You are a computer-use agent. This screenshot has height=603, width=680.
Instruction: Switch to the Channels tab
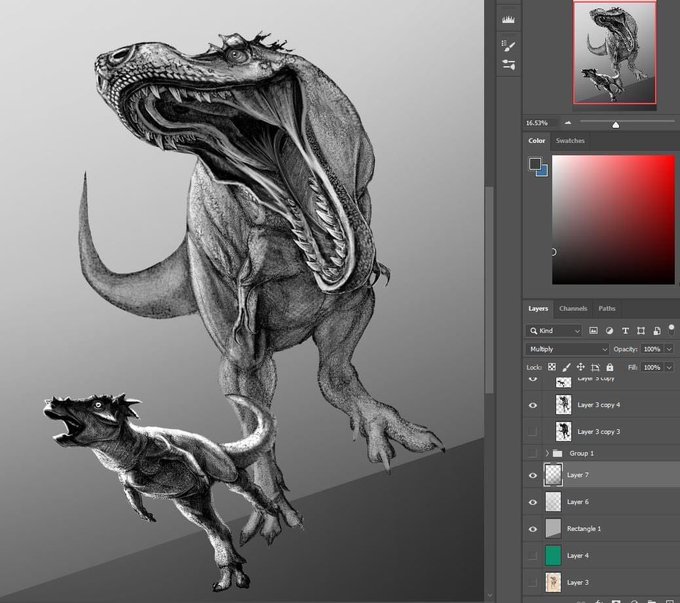tap(573, 308)
